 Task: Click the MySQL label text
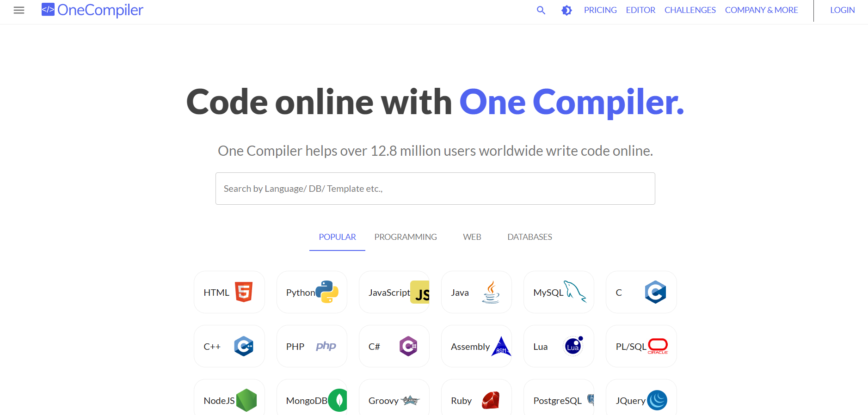[548, 293]
